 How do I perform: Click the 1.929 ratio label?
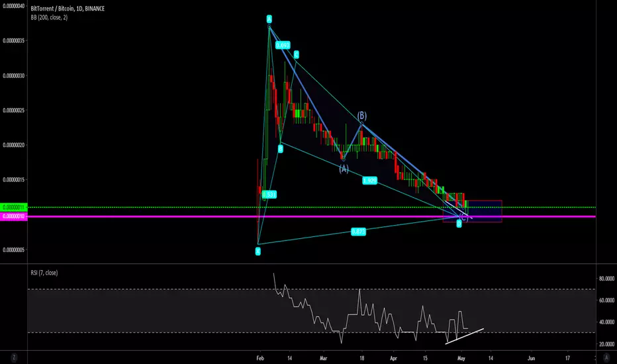click(369, 181)
